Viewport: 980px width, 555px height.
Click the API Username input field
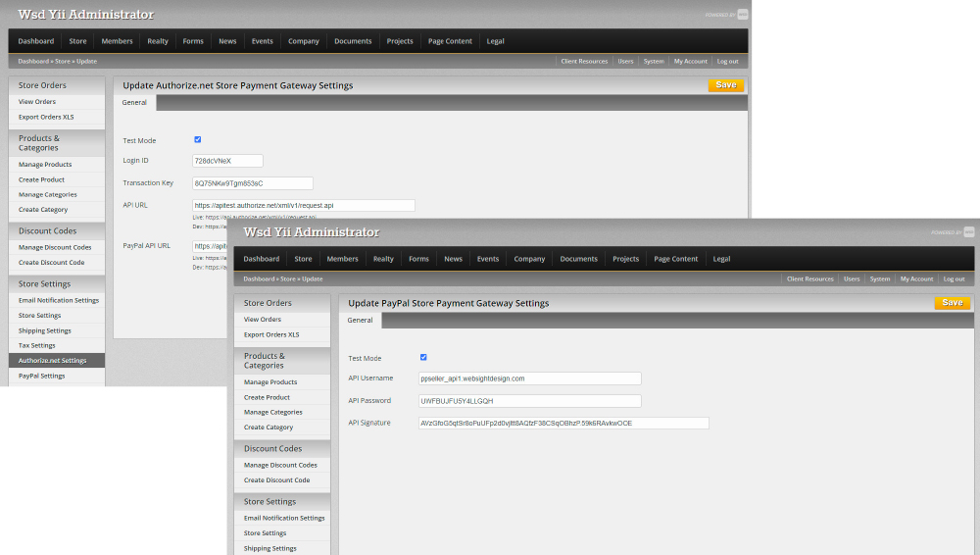(x=529, y=378)
